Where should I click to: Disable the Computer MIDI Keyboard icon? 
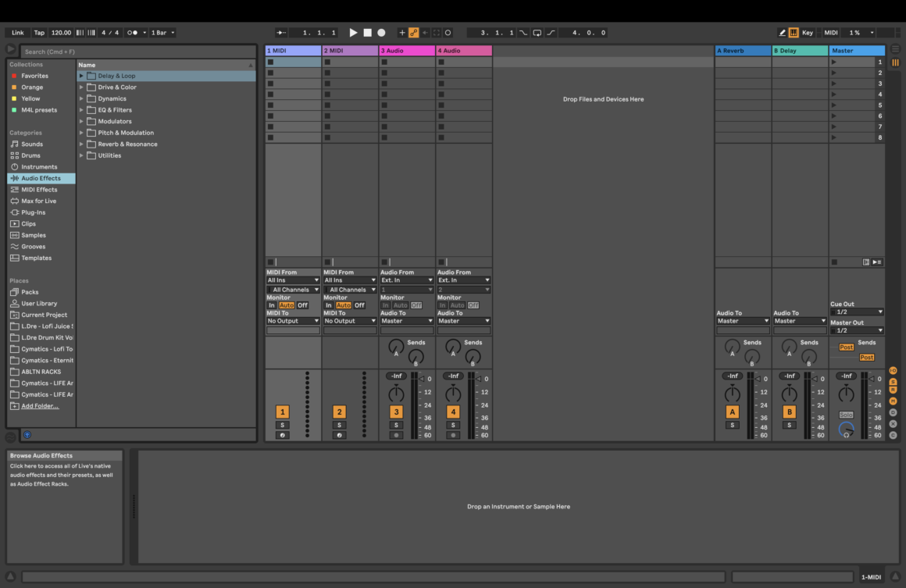(794, 32)
